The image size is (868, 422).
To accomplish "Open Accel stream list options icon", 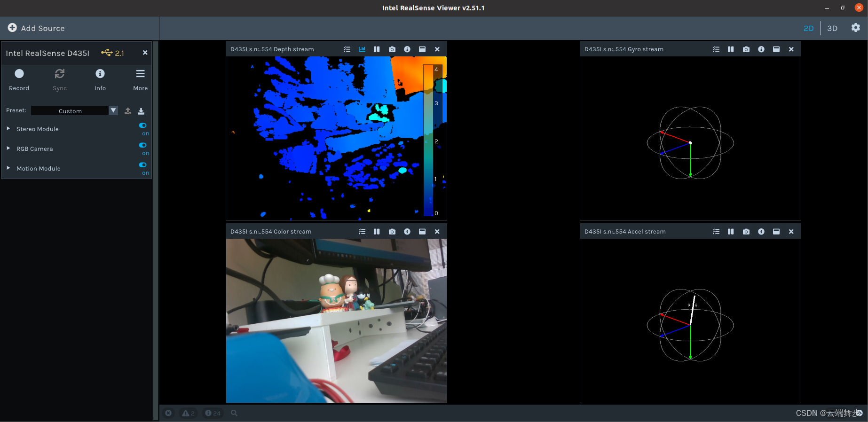I will 716,232.
